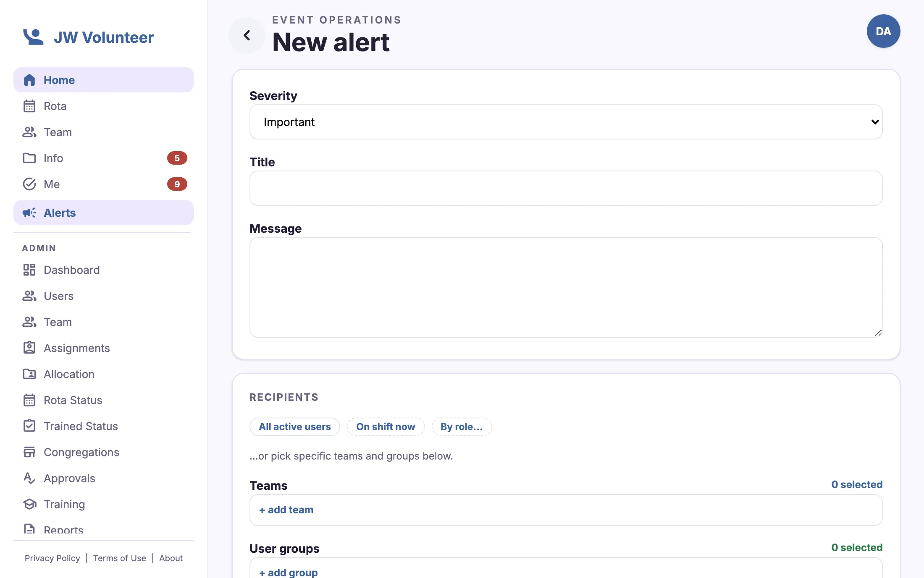The image size is (924, 578).
Task: Click the JW Volunteer brand title
Action: click(x=104, y=37)
